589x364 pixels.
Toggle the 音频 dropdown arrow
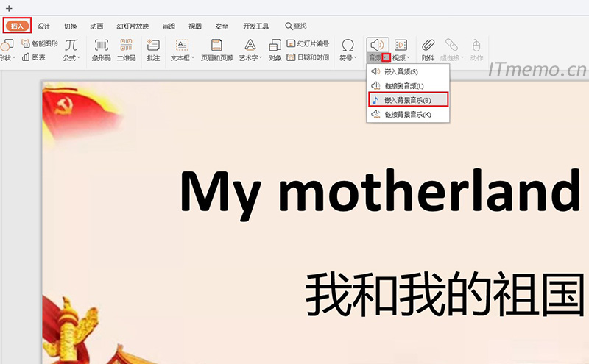[x=386, y=58]
